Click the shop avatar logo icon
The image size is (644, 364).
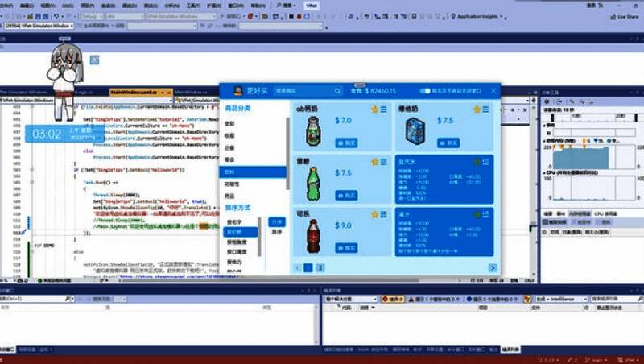tap(238, 91)
